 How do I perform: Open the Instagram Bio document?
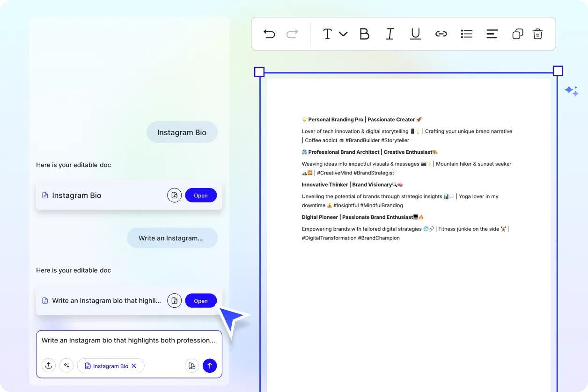201,195
